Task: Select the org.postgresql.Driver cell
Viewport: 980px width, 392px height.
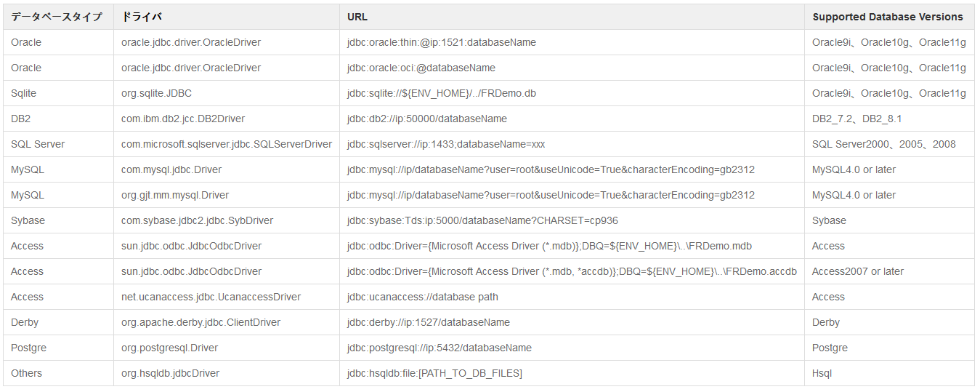Action: [226, 348]
